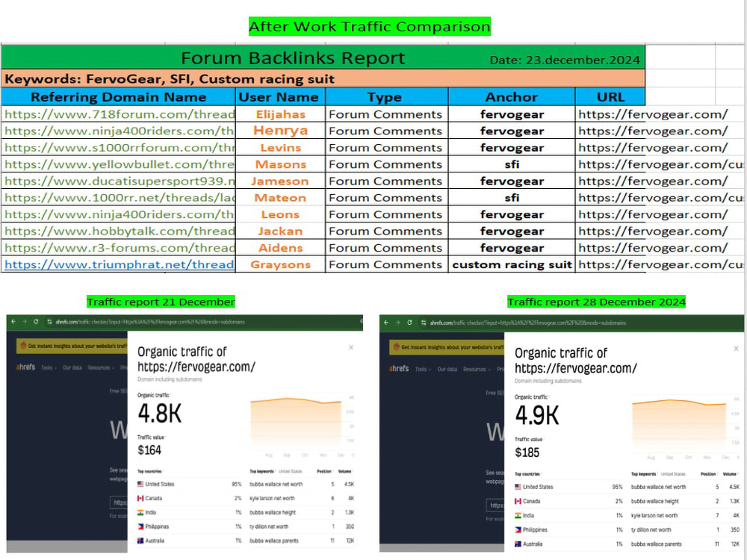This screenshot has height=560, width=747.
Task: Click site settings icon in 28 December address bar
Action: pos(424,323)
